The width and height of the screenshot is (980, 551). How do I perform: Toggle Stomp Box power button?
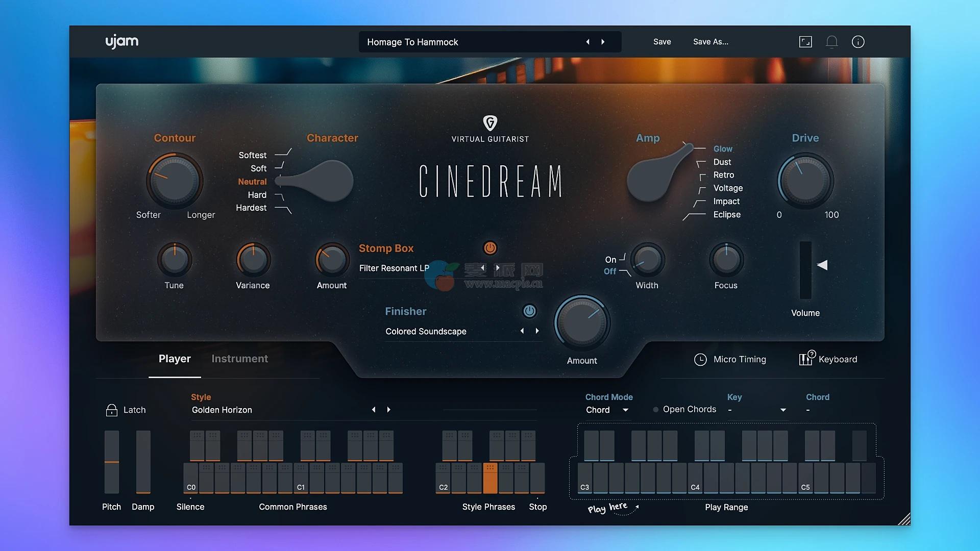490,248
